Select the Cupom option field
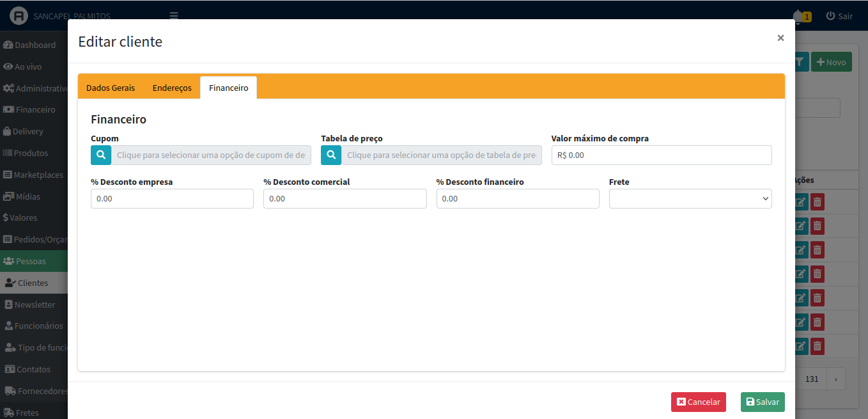Viewport: 868px width, 419px height. coord(211,155)
